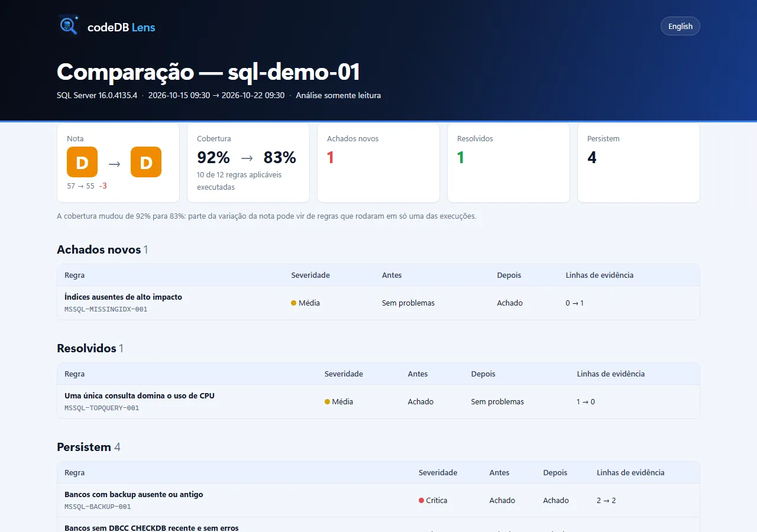Click the date range 2026-10-15 to 2026-10-22
Viewport: 757px width, 532px height.
point(216,95)
